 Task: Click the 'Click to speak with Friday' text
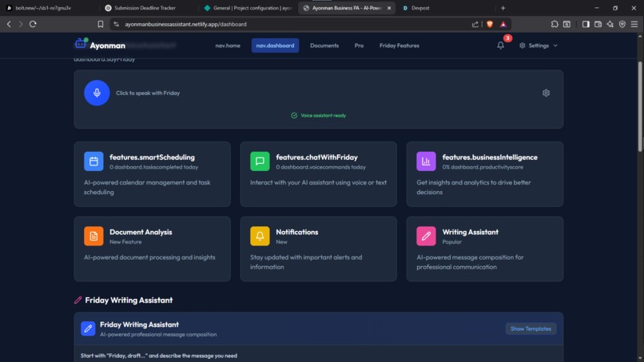point(148,93)
